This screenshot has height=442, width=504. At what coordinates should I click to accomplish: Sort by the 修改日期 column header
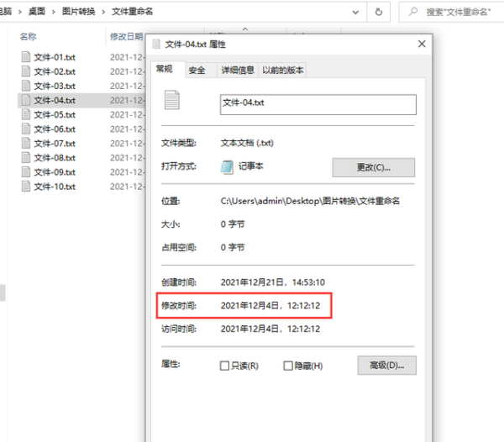click(x=126, y=36)
